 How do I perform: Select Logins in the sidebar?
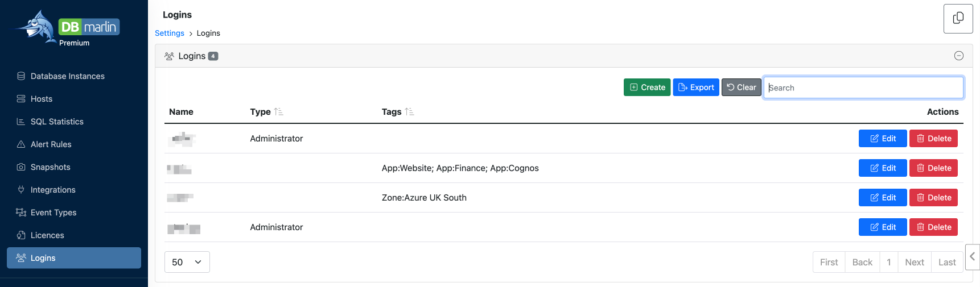[74, 258]
